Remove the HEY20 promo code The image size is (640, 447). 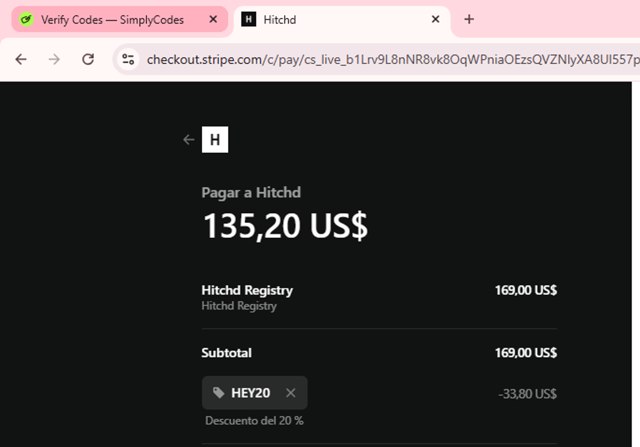point(291,393)
